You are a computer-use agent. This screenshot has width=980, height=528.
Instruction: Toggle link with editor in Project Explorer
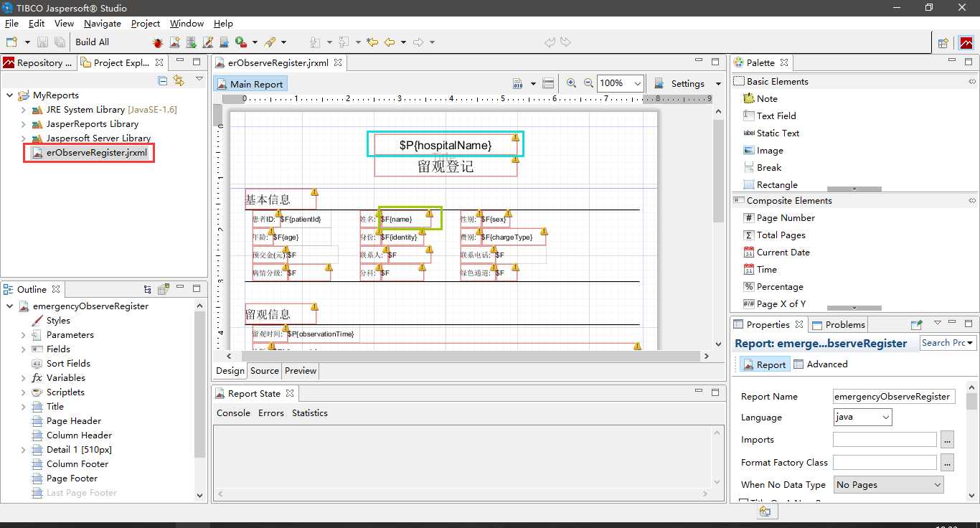tap(179, 80)
